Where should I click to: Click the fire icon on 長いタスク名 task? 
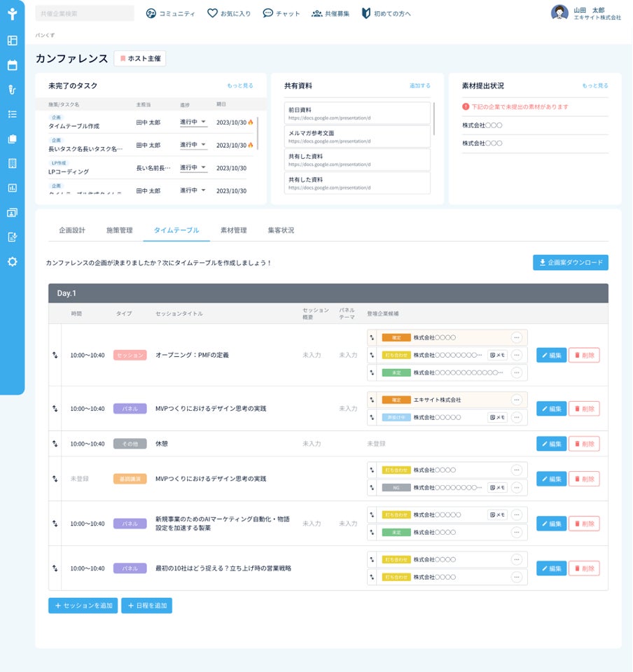251,145
